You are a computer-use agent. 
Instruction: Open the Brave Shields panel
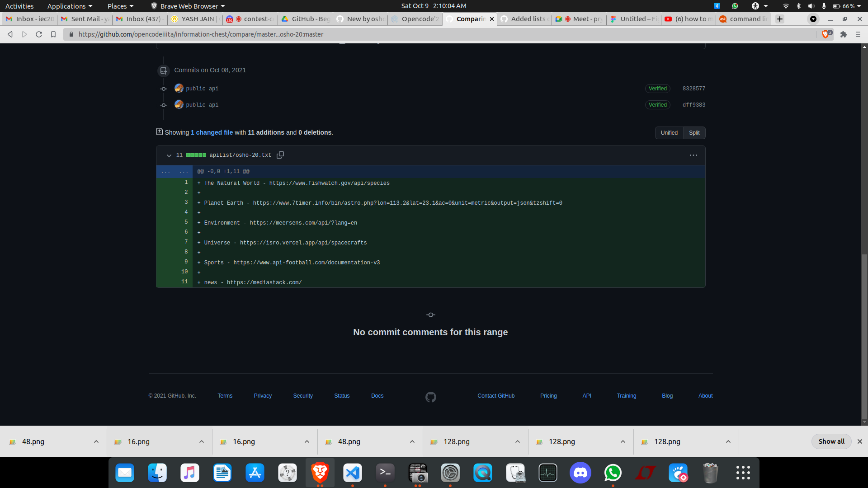click(x=826, y=34)
